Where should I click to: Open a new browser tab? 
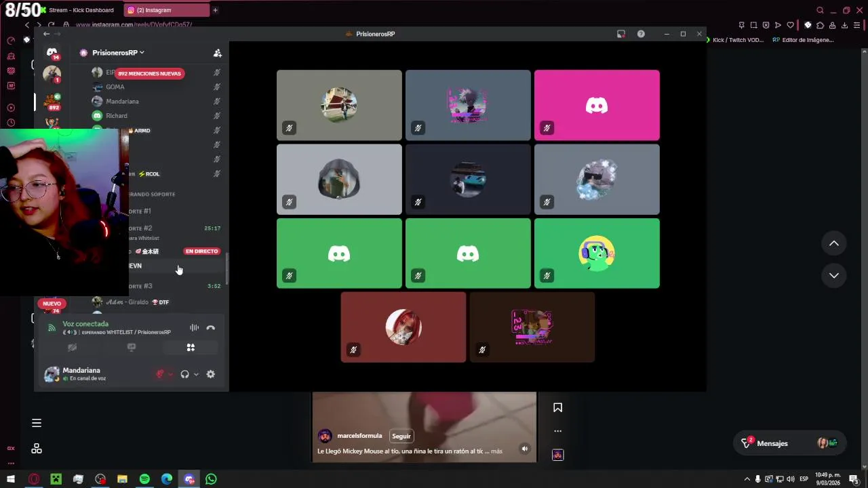pos(216,10)
